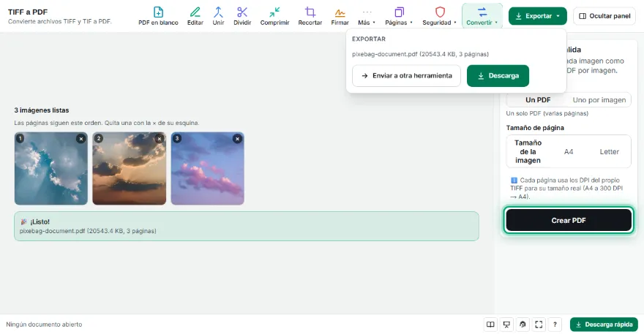Image resolution: width=644 pixels, height=334 pixels.
Task: Open the Páginas dropdown
Action: pyautogui.click(x=399, y=16)
